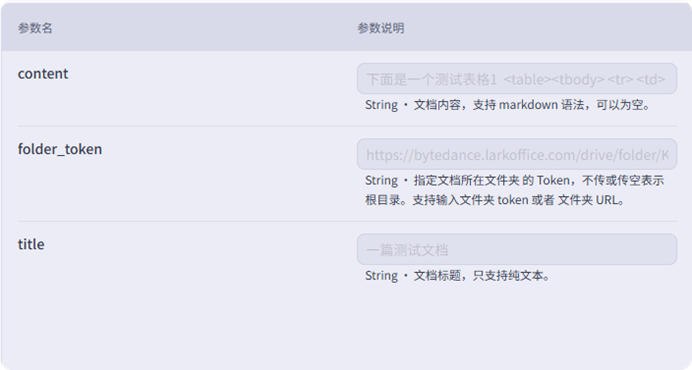Click the String type label under folder_token field
The image size is (692, 370).
point(381,181)
